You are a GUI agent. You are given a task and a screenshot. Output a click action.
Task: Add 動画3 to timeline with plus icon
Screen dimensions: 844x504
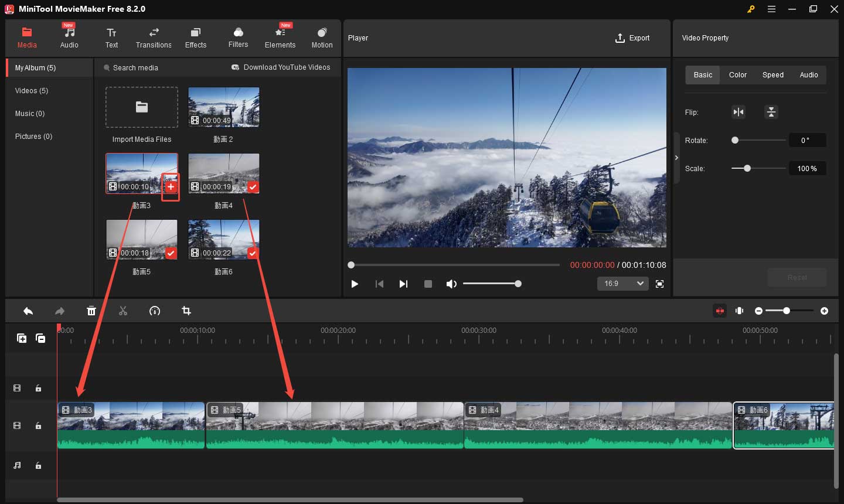tap(171, 187)
